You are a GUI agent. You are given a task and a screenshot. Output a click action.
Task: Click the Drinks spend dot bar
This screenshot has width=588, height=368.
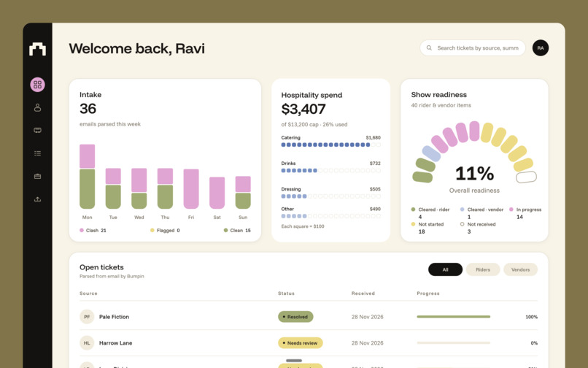pyautogui.click(x=330, y=170)
